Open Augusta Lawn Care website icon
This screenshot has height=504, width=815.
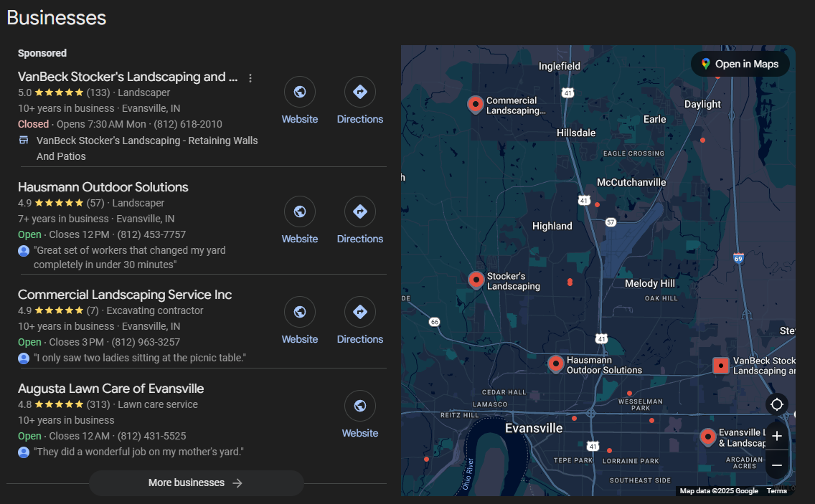(360, 406)
